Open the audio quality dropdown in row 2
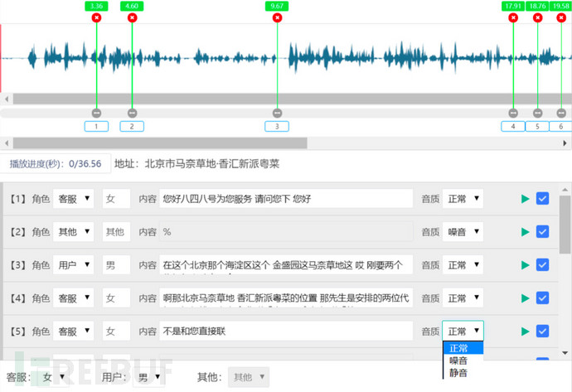 pyautogui.click(x=463, y=232)
